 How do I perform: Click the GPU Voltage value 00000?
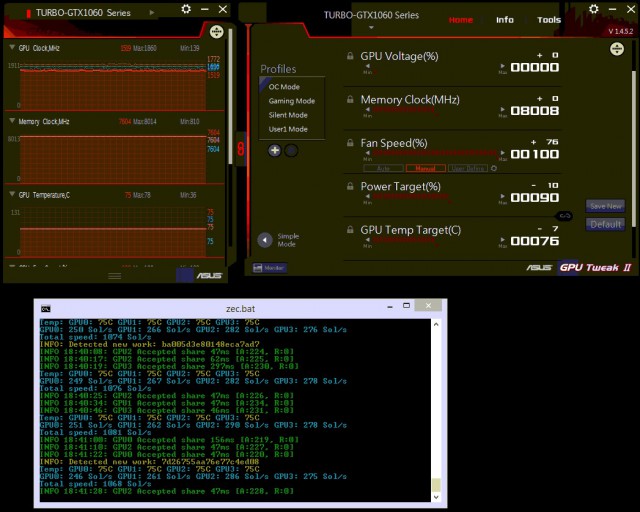coord(535,67)
